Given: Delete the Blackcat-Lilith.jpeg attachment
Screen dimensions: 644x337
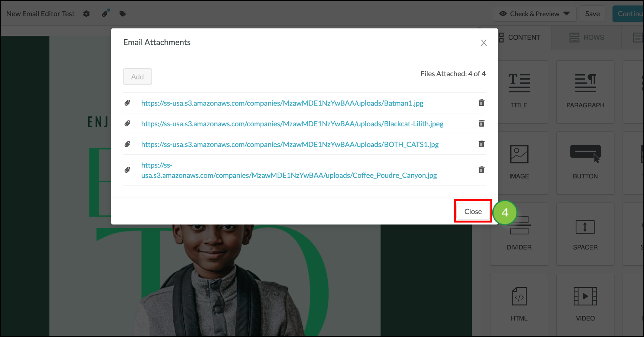Looking at the screenshot, I should (x=481, y=123).
